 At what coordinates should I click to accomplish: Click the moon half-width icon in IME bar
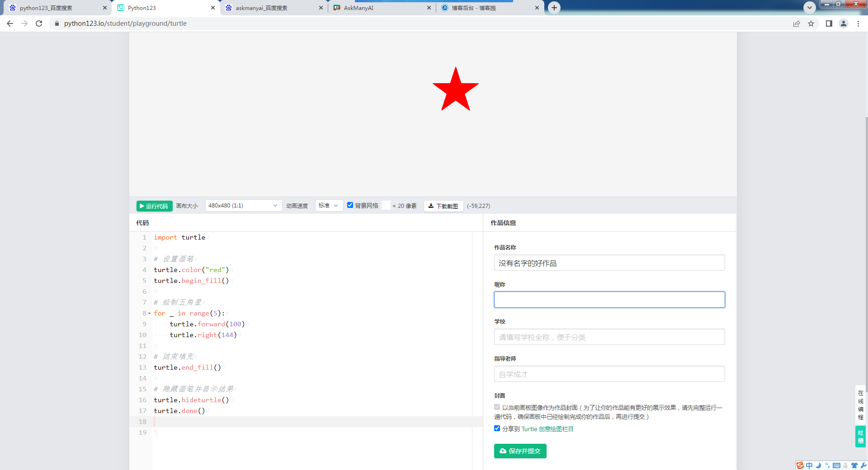[x=818, y=465]
